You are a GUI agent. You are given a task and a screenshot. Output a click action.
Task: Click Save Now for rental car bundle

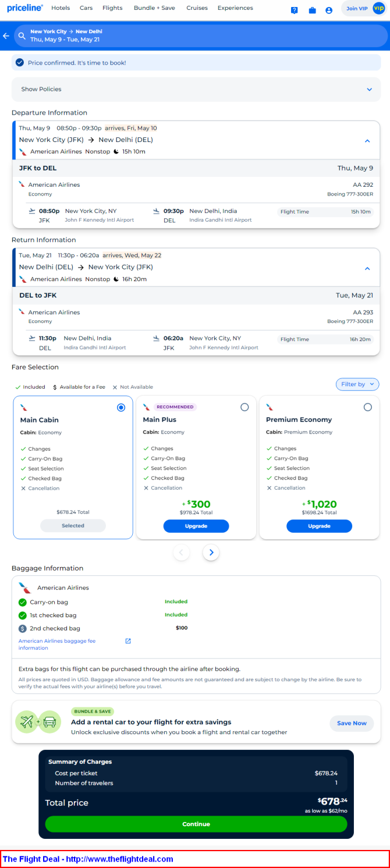point(352,723)
